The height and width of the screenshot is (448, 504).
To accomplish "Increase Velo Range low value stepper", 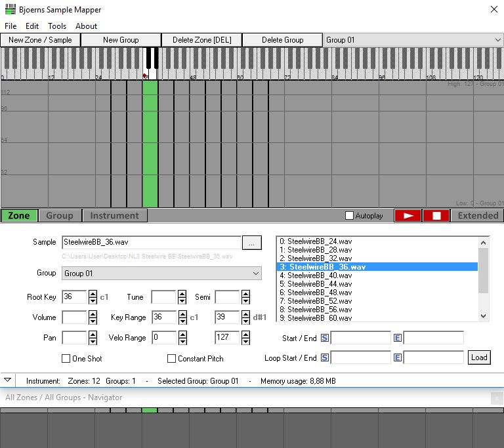I will point(182,335).
